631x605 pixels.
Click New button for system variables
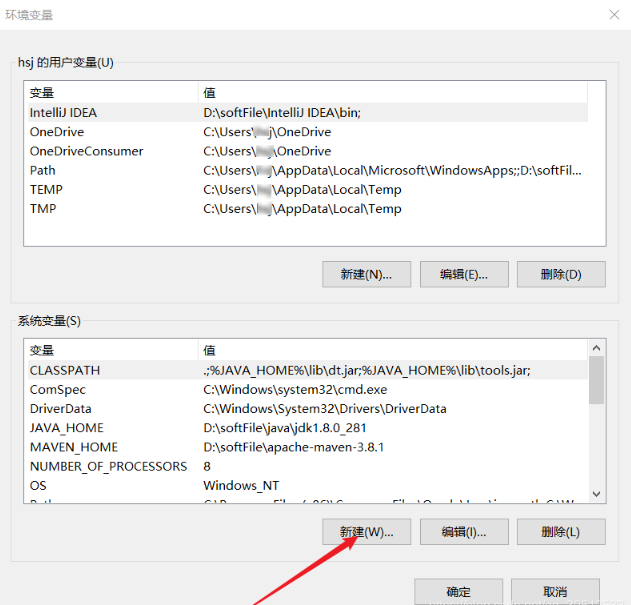365,532
